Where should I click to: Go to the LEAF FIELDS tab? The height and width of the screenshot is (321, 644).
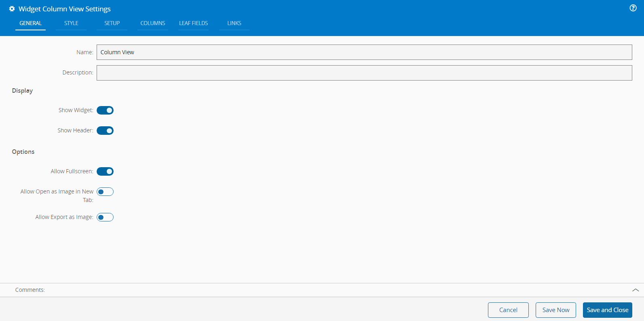[x=194, y=23]
